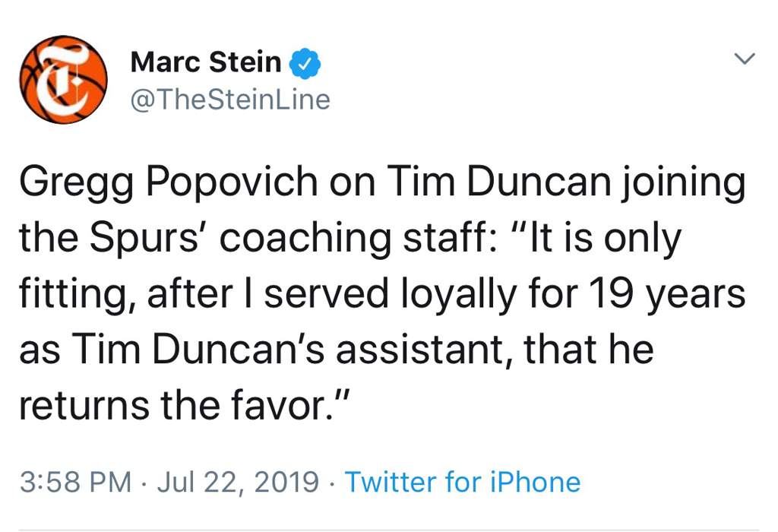778x532 pixels.
Task: Click the Twitter for iPhone source link
Action: [463, 481]
